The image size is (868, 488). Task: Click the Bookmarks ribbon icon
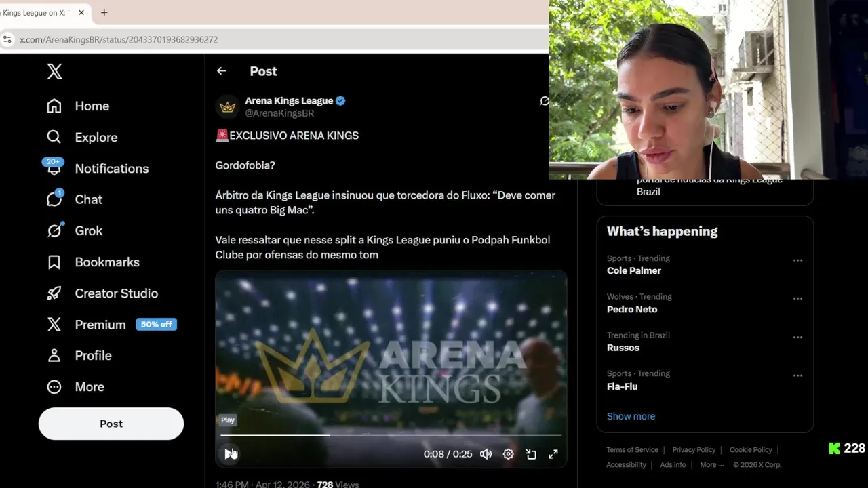pos(54,262)
